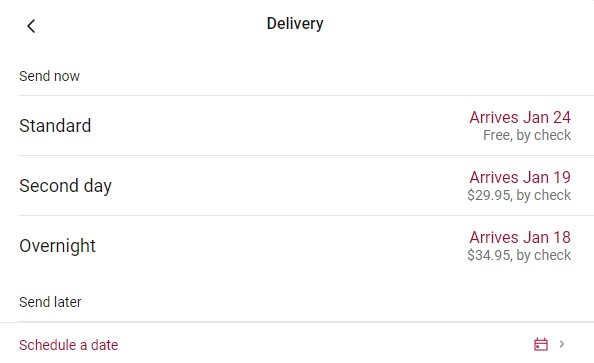Select the Send later section header
The image size is (594, 363).
pyautogui.click(x=50, y=302)
